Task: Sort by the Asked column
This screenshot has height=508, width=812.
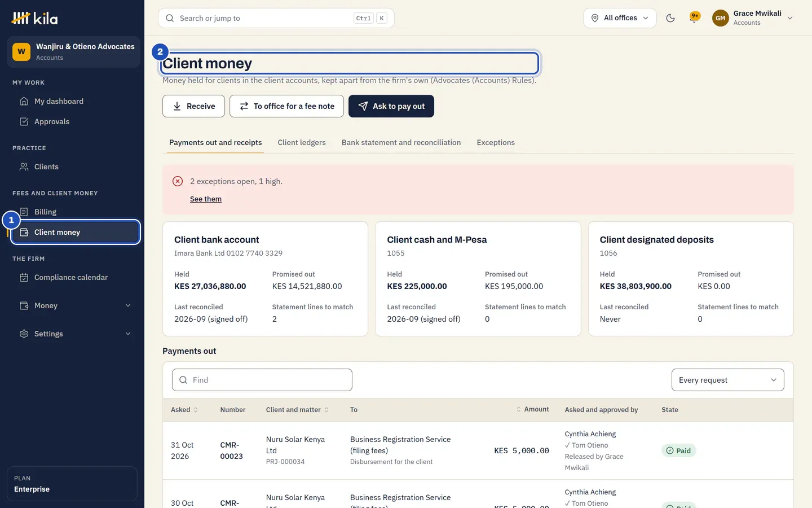Action: (x=184, y=410)
